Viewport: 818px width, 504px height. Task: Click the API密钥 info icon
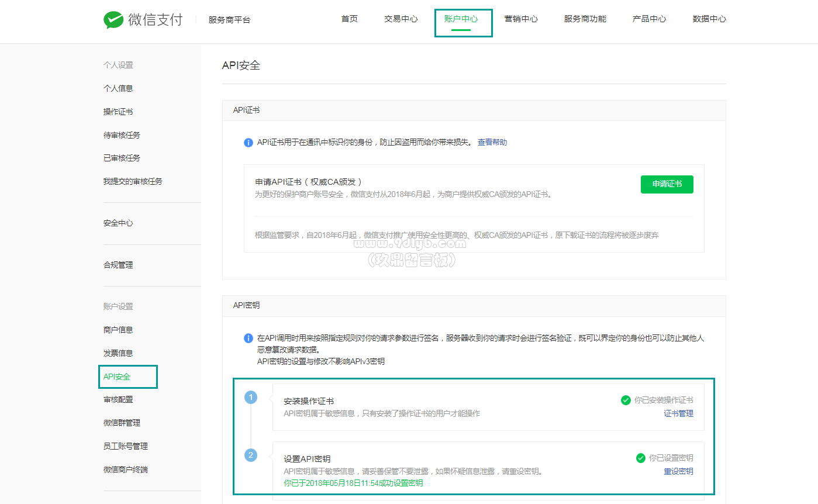tap(248, 339)
